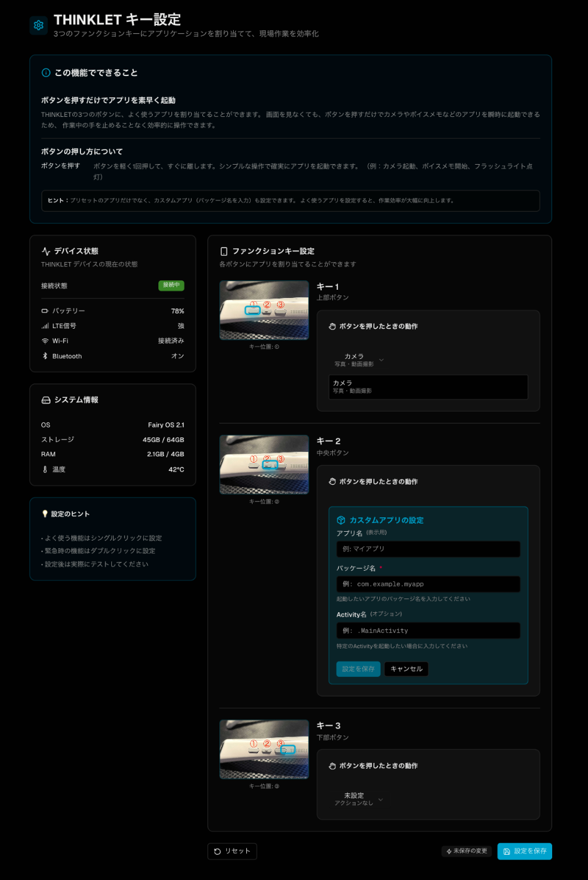Click the Wi-Fi status 接続済み
Screen dimensions: 588x880
(171, 341)
